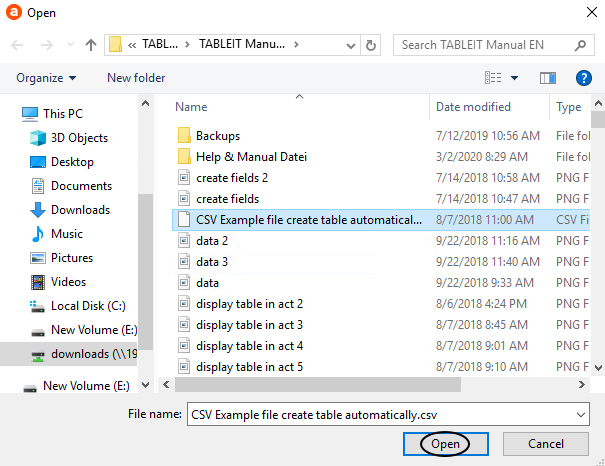Open the Help question mark icon
This screenshot has height=466, width=605.
[584, 78]
